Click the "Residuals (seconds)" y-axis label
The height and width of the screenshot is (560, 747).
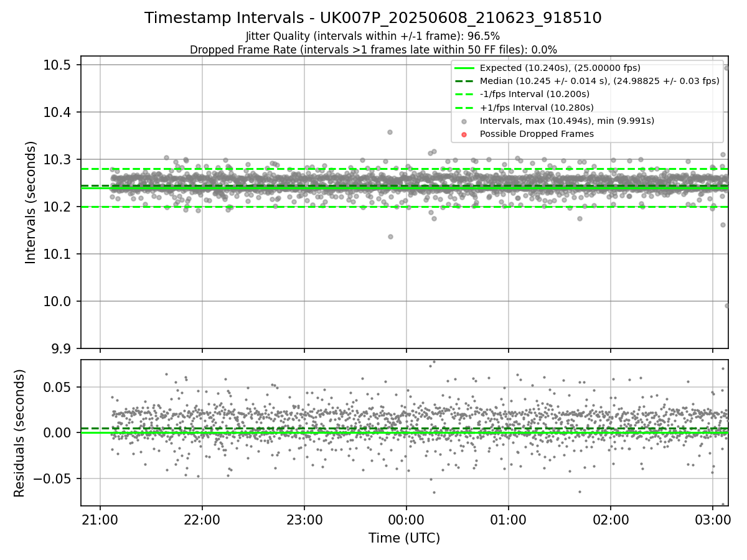pos(20,433)
